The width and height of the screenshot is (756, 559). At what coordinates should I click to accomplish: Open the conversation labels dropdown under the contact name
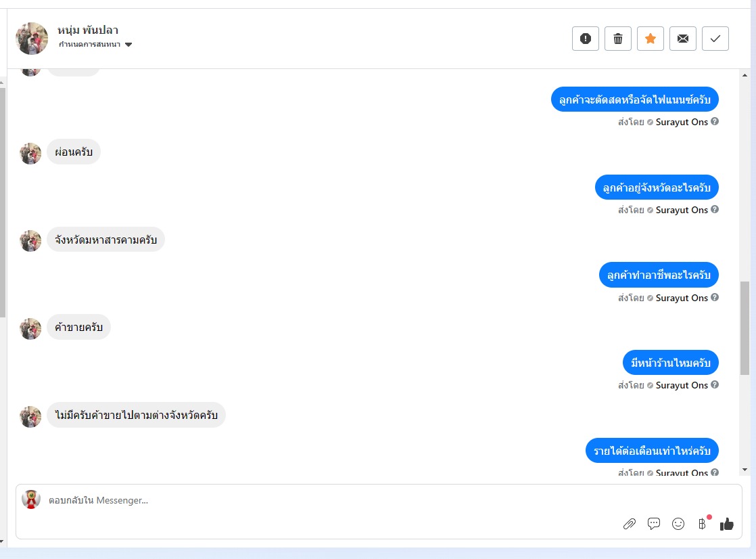[x=95, y=45]
